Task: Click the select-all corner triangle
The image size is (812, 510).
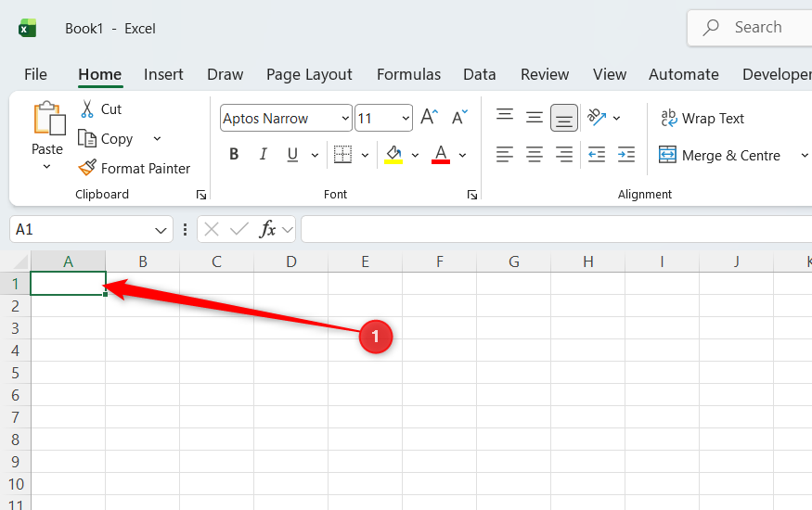Action: (20, 261)
